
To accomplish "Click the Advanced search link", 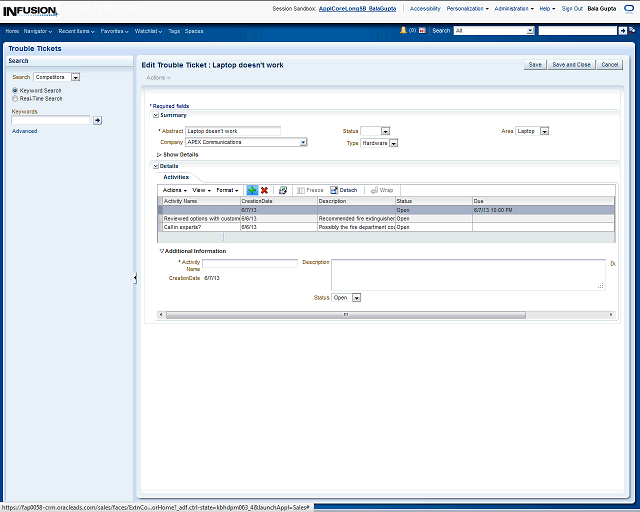I will (24, 131).
